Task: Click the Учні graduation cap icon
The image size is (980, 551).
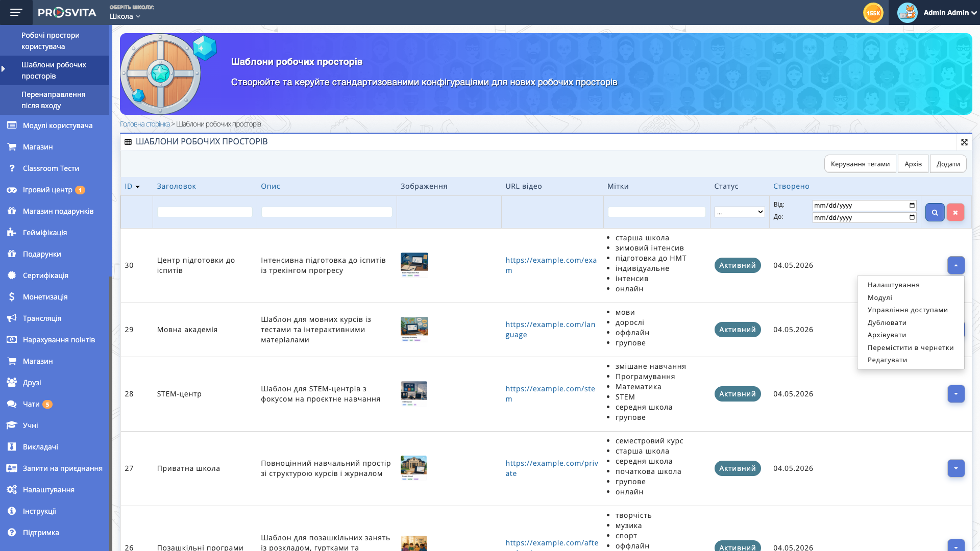Action: pos(12,425)
